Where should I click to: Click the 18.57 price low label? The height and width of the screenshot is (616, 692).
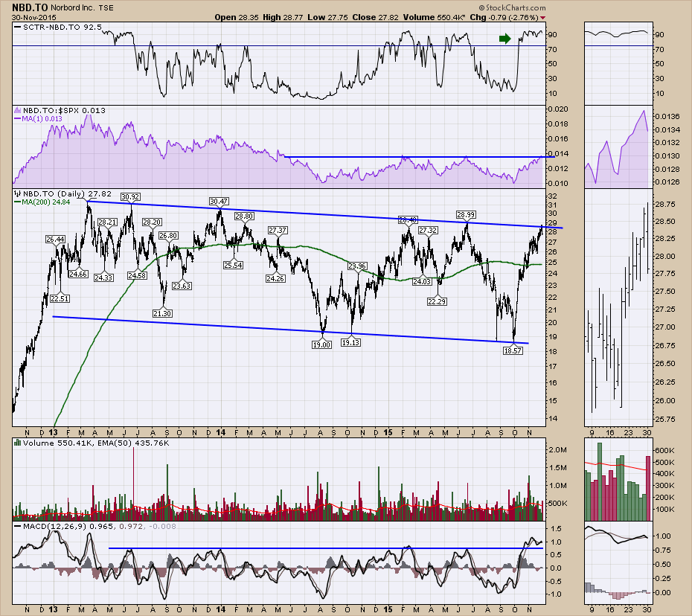[x=513, y=350]
